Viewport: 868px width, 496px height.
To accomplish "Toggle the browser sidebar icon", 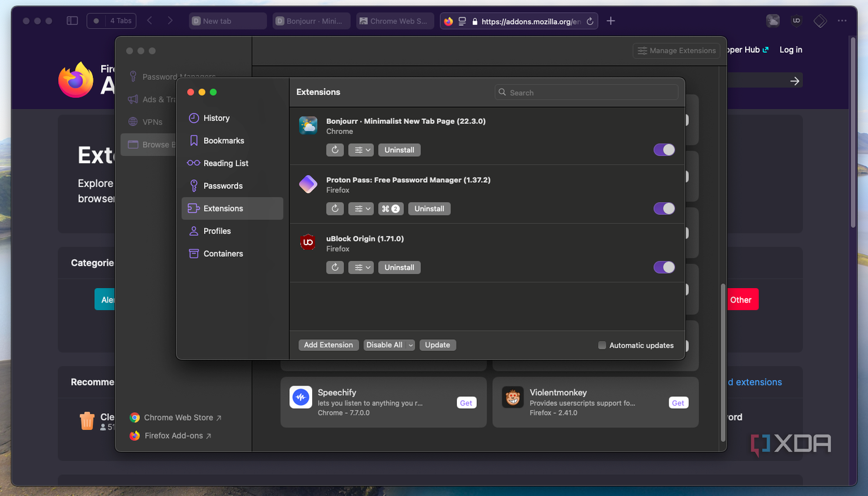I will click(x=72, y=21).
